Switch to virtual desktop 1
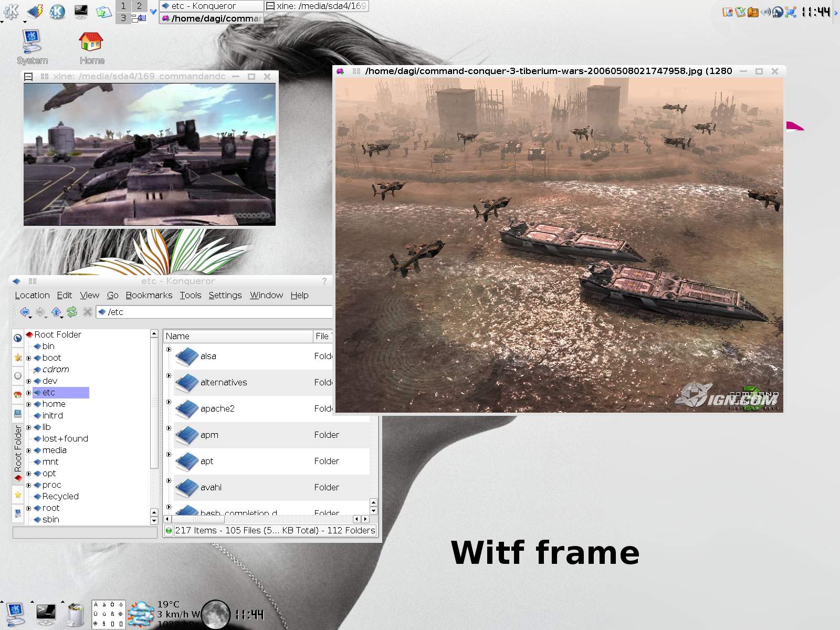840x630 pixels. (x=123, y=6)
